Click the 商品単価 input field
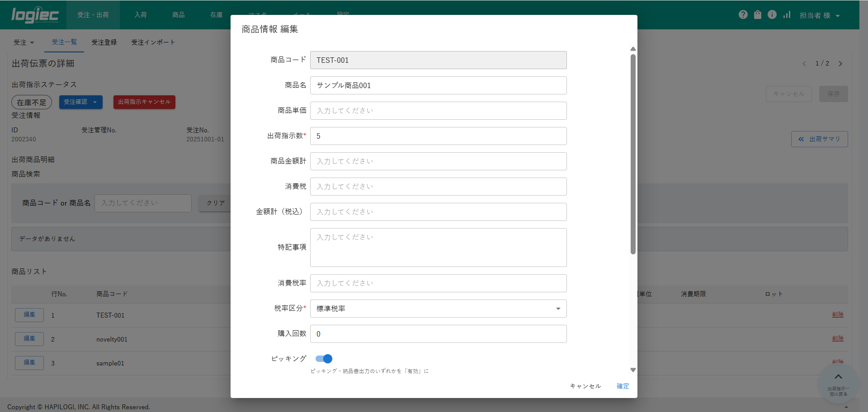Screen dimensions: 868x412 (438, 111)
